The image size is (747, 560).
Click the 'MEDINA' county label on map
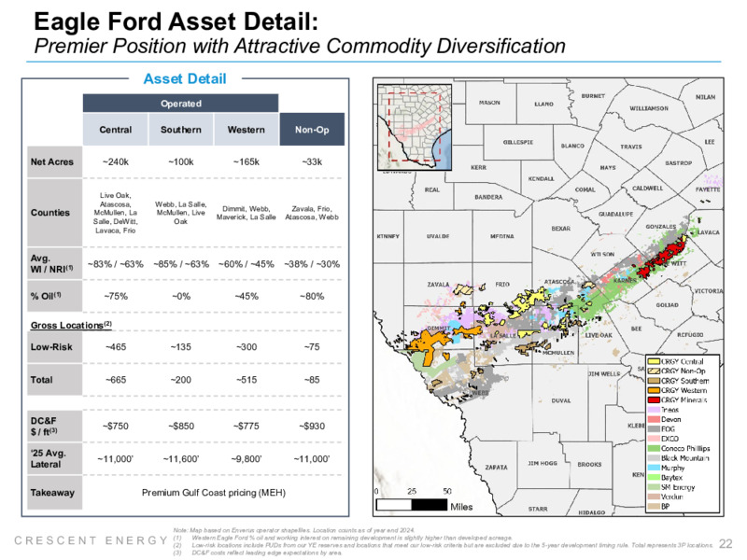tap(502, 236)
